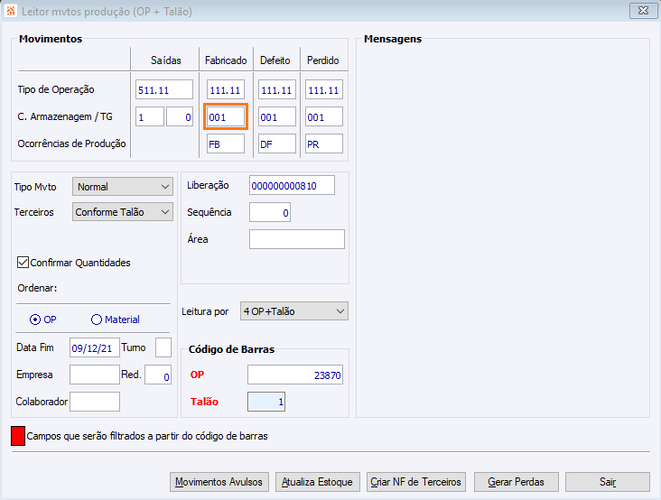The width and height of the screenshot is (661, 500).
Task: Click the PR production occurrence field
Action: tap(324, 144)
